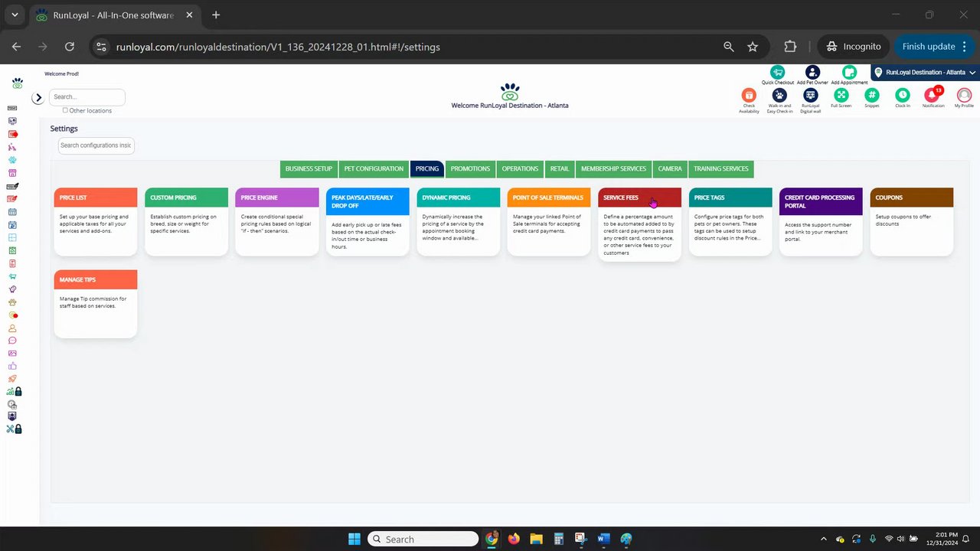Open Firefox from the taskbar
The width and height of the screenshot is (980, 551).
[x=514, y=539]
